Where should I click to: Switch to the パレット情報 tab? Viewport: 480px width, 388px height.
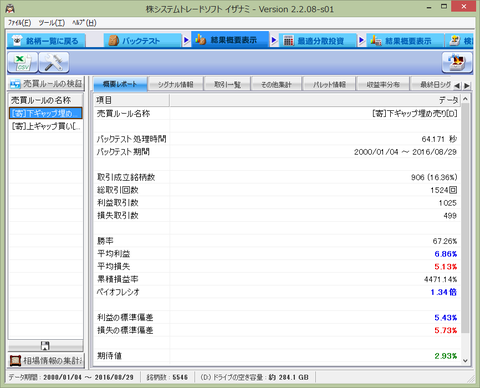tap(329, 85)
